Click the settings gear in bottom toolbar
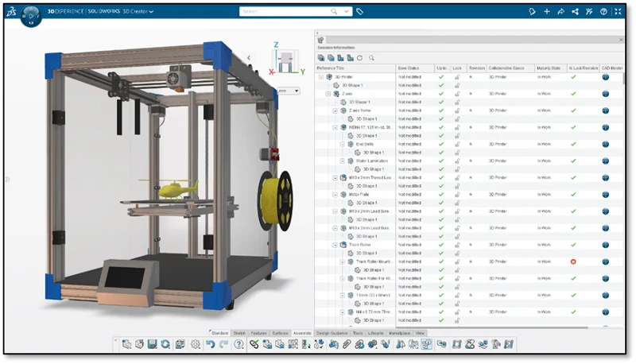This screenshot has width=636, height=364. 196,344
